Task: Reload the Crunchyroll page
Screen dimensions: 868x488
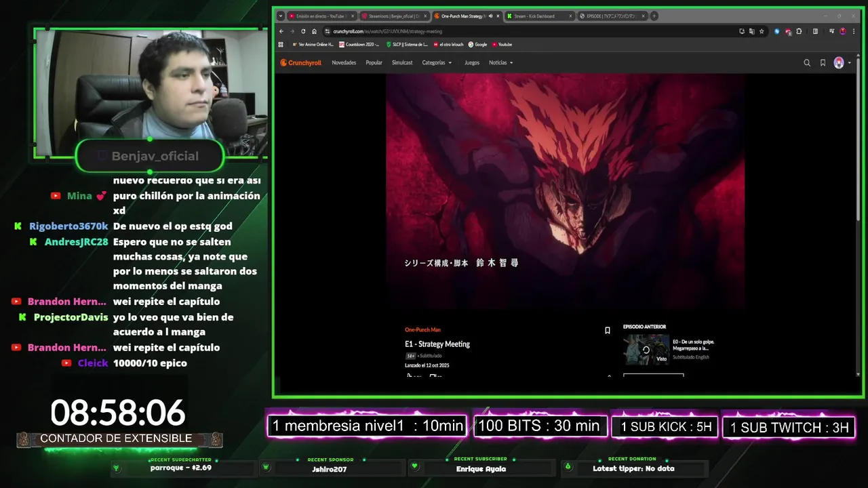Action: [303, 31]
